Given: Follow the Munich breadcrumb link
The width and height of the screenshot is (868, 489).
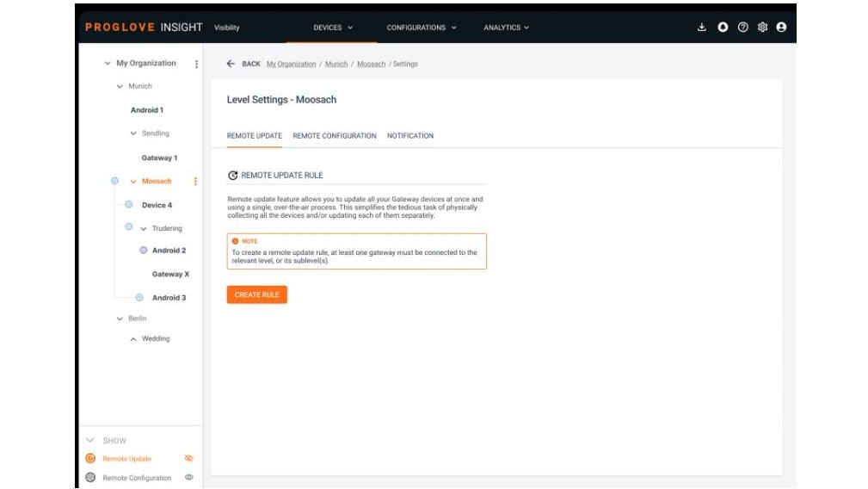Looking at the screenshot, I should 336,65.
